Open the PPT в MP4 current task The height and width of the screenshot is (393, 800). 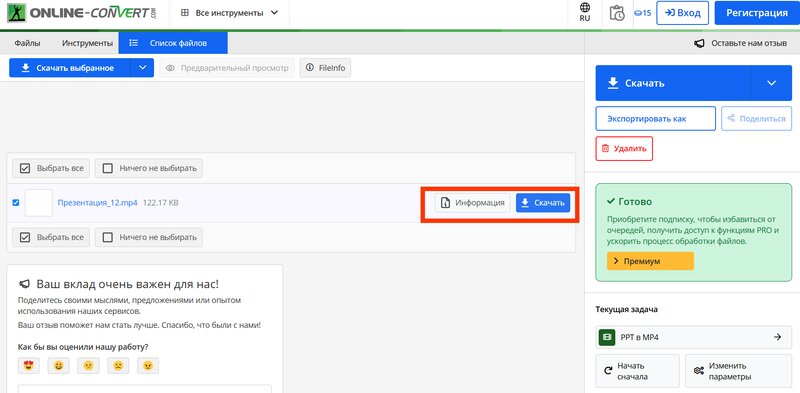[694, 337]
